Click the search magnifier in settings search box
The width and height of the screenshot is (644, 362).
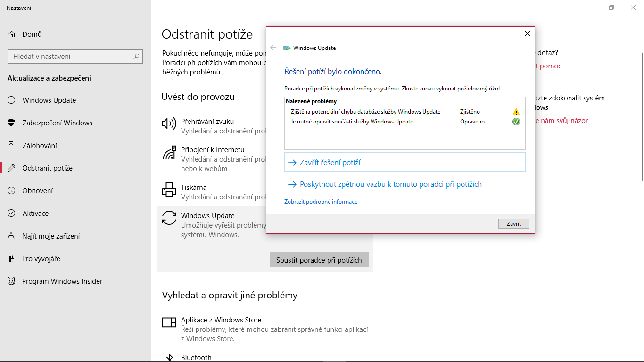(x=136, y=57)
